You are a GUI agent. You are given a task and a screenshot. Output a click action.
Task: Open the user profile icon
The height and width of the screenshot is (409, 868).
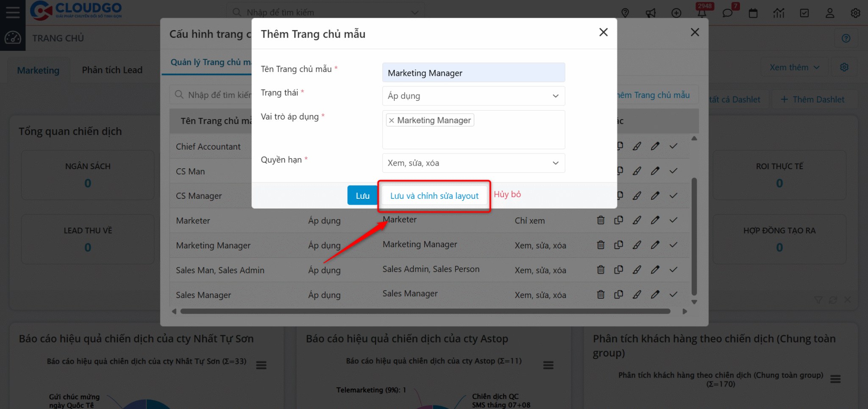pos(830,13)
